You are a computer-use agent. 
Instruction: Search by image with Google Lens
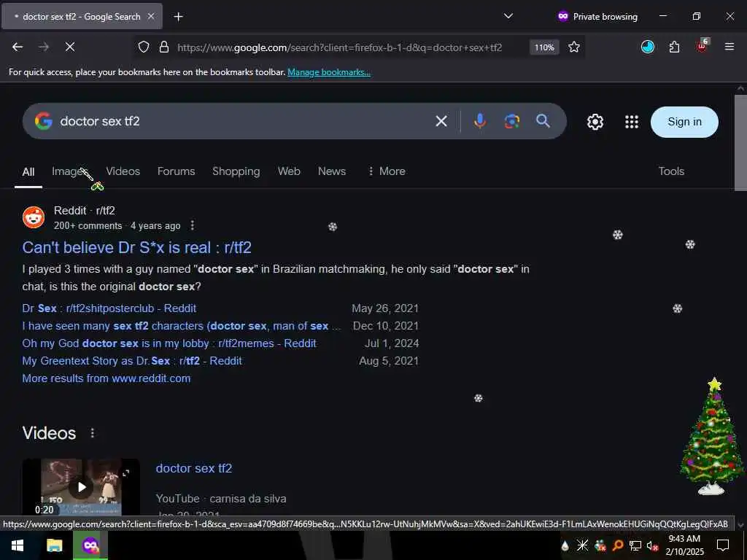click(511, 122)
